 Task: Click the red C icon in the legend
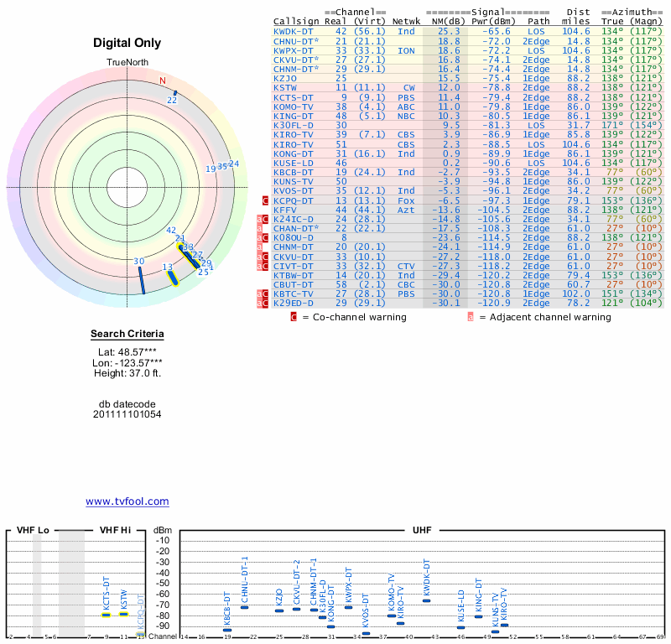pos(294,318)
